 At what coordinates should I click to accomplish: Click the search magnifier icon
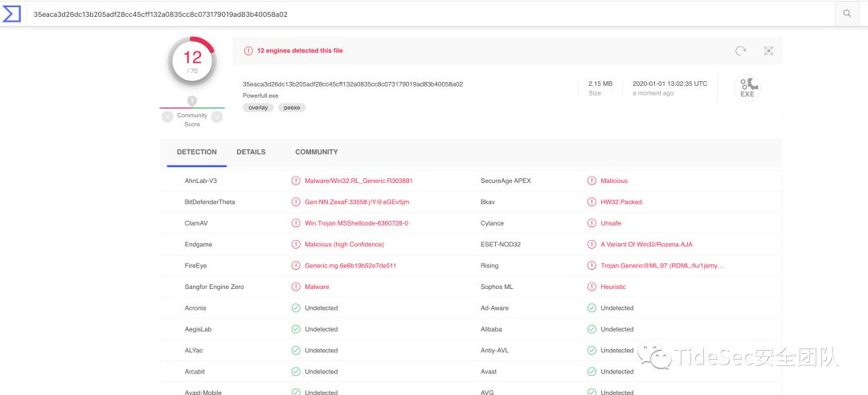[847, 14]
